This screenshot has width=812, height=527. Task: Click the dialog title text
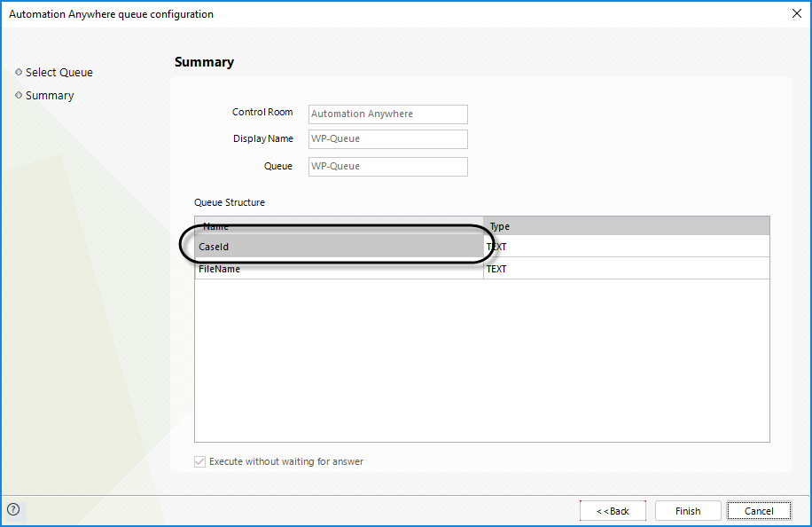pyautogui.click(x=112, y=14)
